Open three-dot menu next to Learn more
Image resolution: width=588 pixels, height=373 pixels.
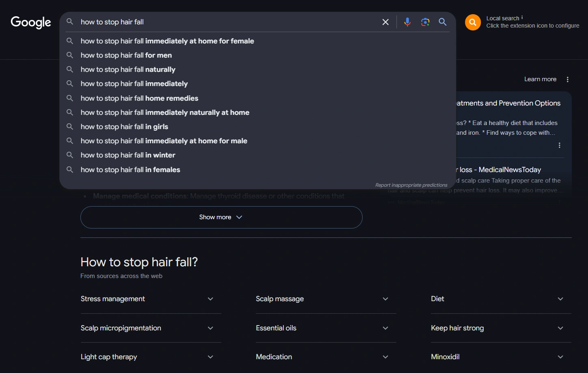click(568, 80)
